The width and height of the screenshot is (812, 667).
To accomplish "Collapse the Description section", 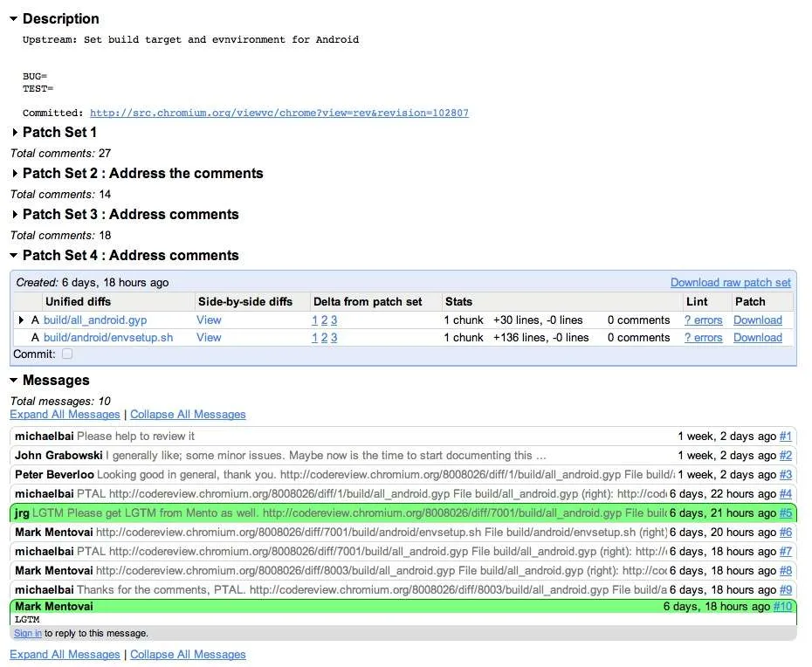I will click(x=13, y=18).
